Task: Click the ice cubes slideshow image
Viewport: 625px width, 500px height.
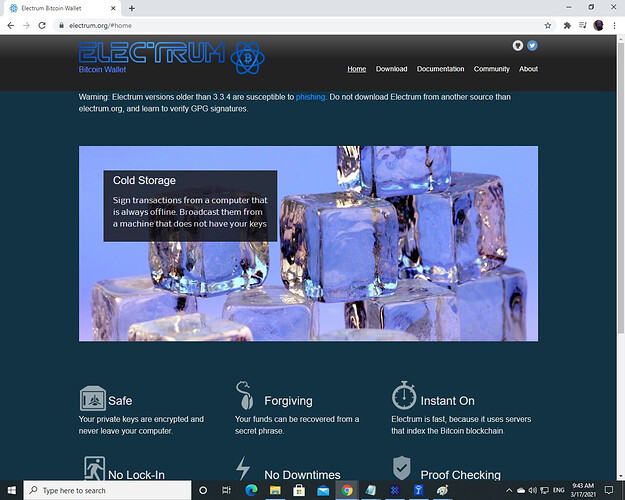Action: 308,243
